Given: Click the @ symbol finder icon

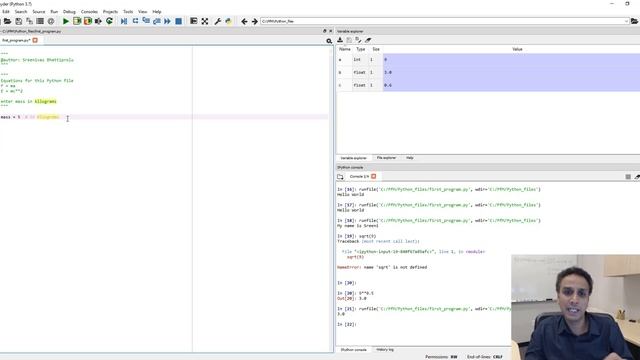Looking at the screenshot, I should (x=51, y=21).
